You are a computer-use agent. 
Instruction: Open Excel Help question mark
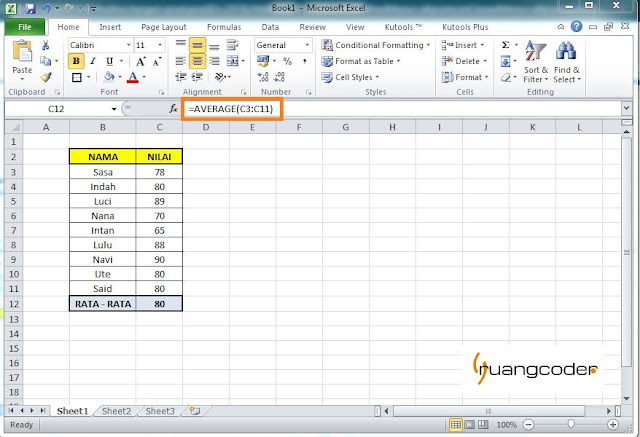point(576,27)
